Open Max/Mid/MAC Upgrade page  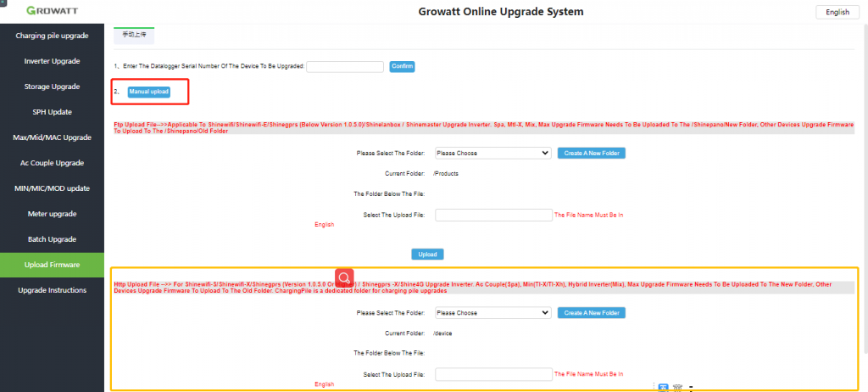(x=52, y=137)
